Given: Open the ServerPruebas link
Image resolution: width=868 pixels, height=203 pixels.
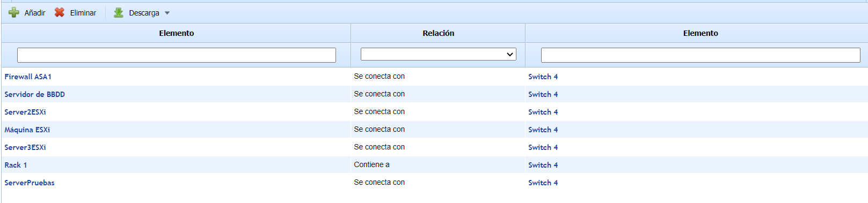Looking at the screenshot, I should pos(30,183).
